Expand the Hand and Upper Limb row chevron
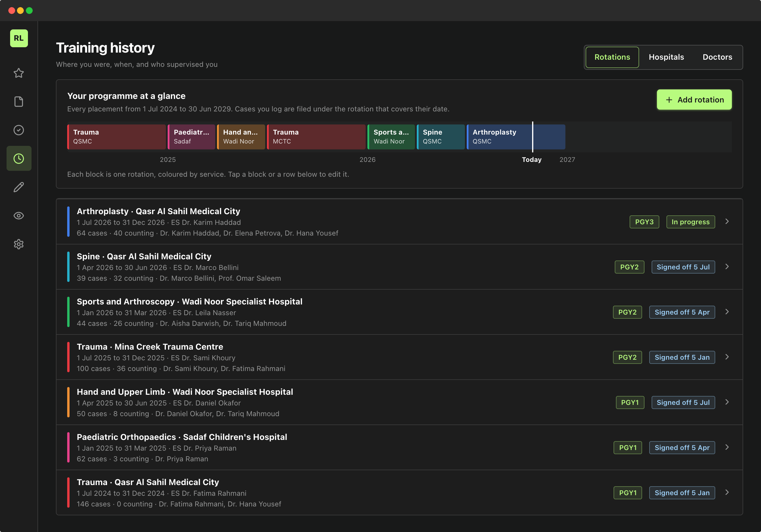 pyautogui.click(x=727, y=402)
